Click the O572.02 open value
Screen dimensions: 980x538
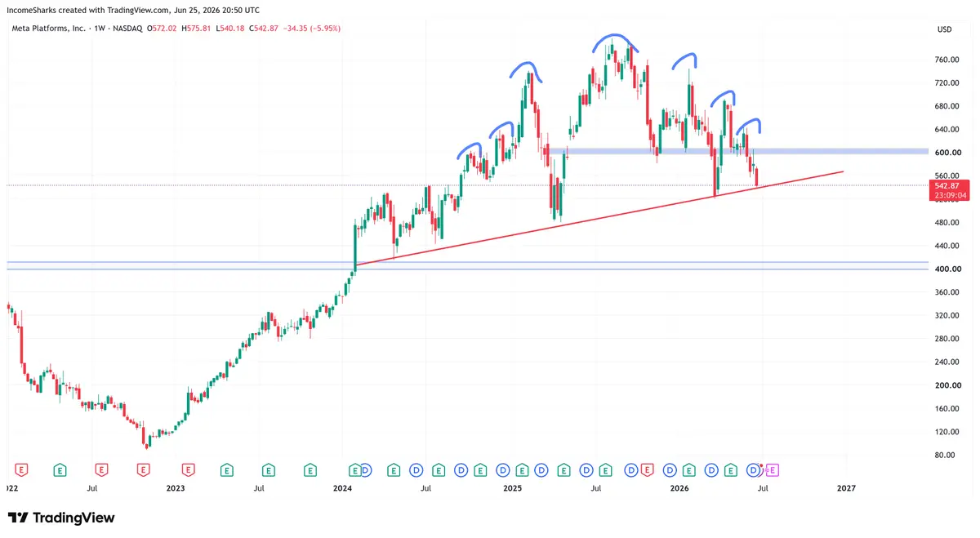point(161,29)
